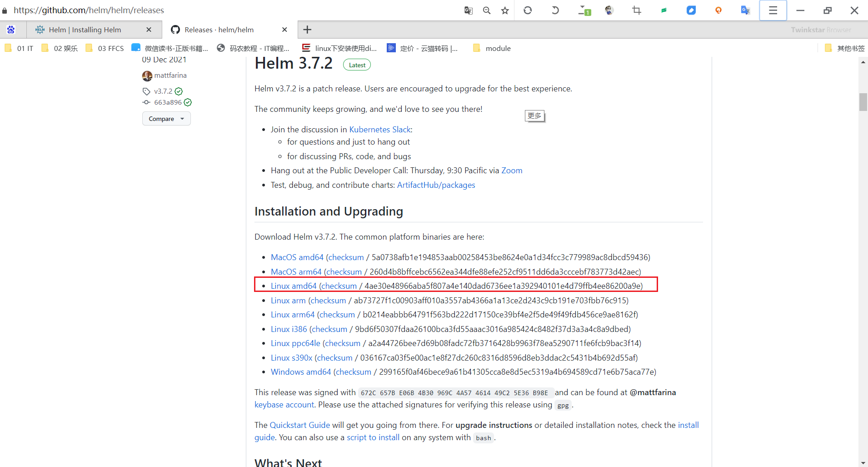Open the 02 娱乐 bookmark folder

tap(60, 48)
